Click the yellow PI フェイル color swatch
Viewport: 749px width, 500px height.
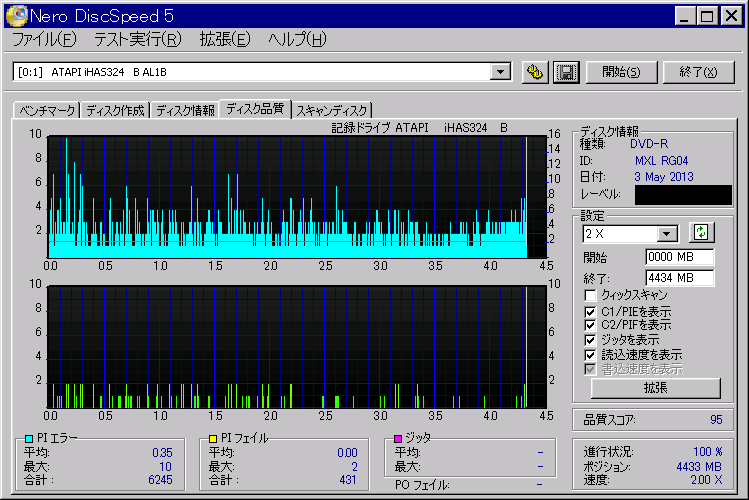(x=213, y=438)
